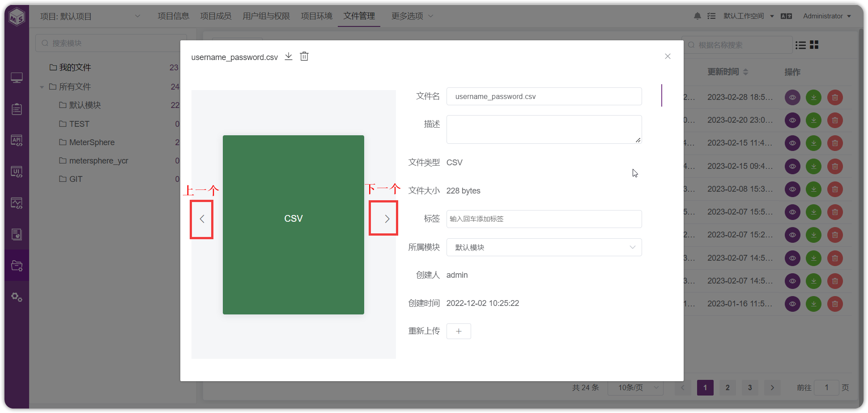Preview file updated 2023-02-20 23:0…

792,120
